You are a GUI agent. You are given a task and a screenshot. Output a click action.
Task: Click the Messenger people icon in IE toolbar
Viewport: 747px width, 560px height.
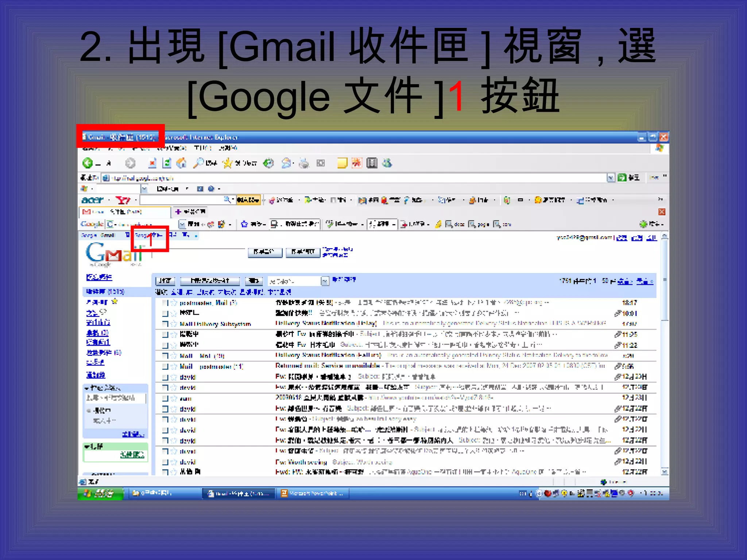pyautogui.click(x=387, y=163)
